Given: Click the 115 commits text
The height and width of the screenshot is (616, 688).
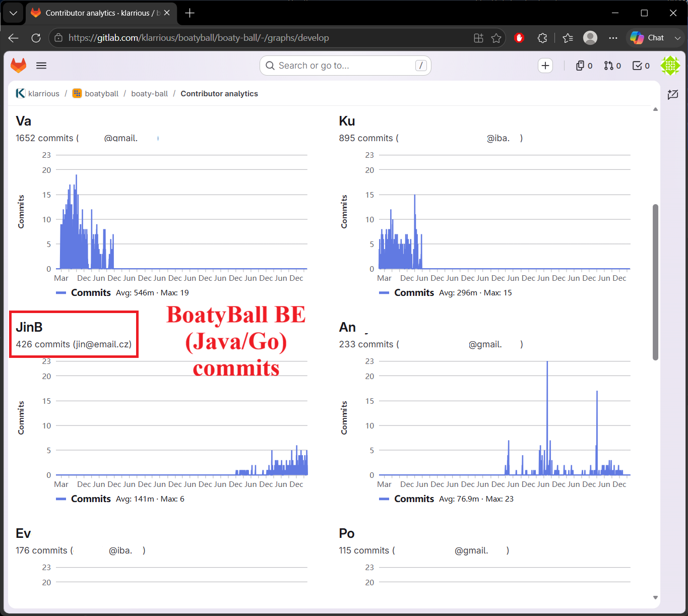Looking at the screenshot, I should (x=364, y=550).
